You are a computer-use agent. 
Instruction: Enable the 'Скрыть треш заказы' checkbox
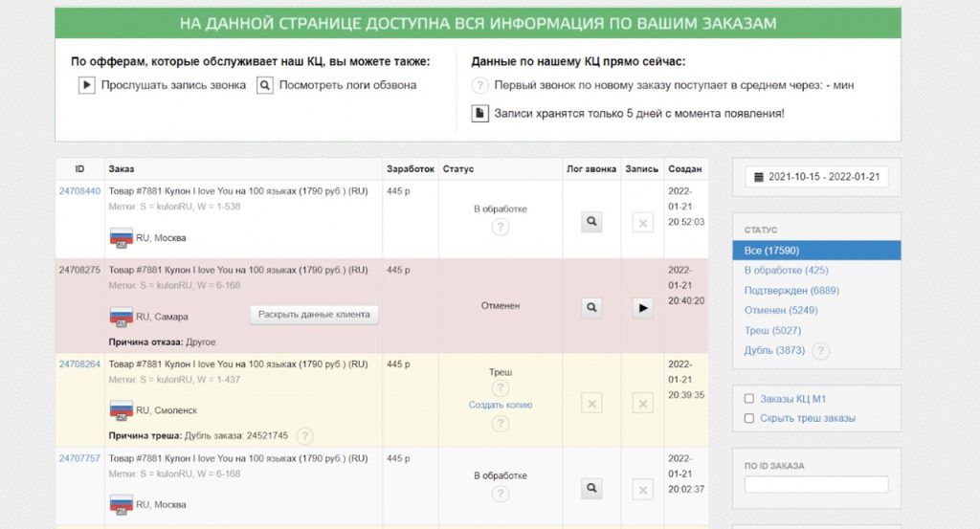pos(748,418)
